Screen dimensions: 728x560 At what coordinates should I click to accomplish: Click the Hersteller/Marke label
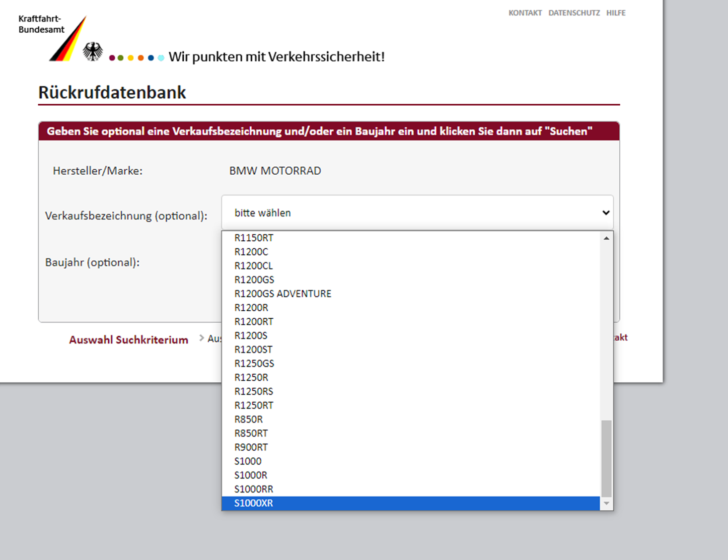point(98,171)
